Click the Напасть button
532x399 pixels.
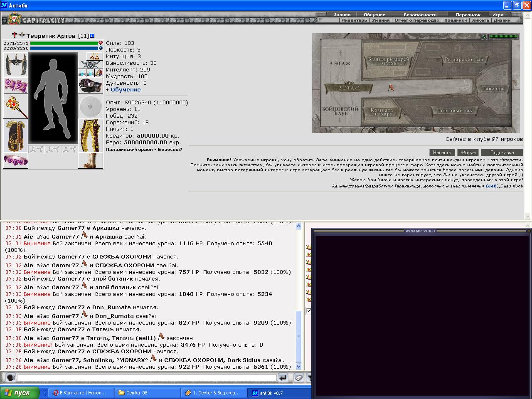coord(442,153)
